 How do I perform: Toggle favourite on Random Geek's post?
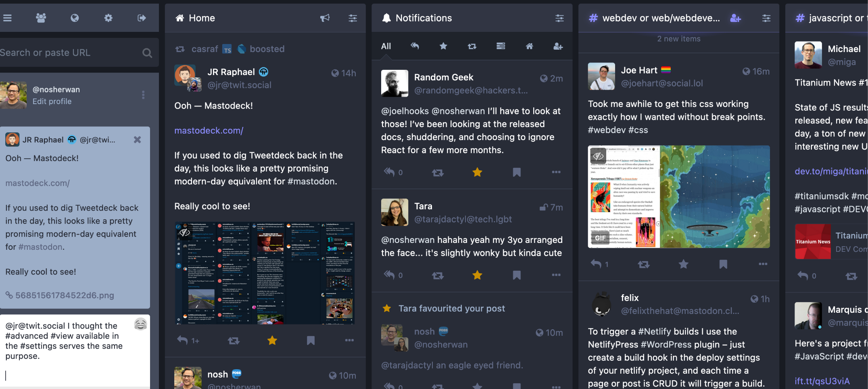coord(477,172)
